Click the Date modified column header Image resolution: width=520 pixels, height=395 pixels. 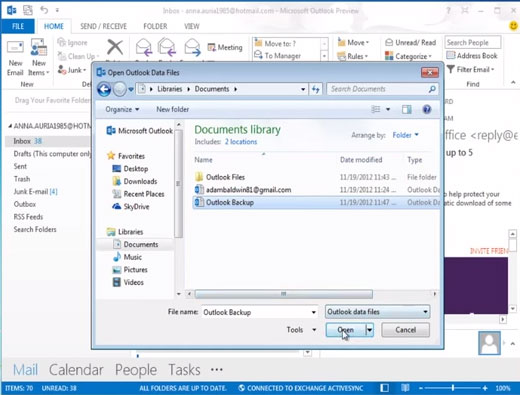point(361,160)
